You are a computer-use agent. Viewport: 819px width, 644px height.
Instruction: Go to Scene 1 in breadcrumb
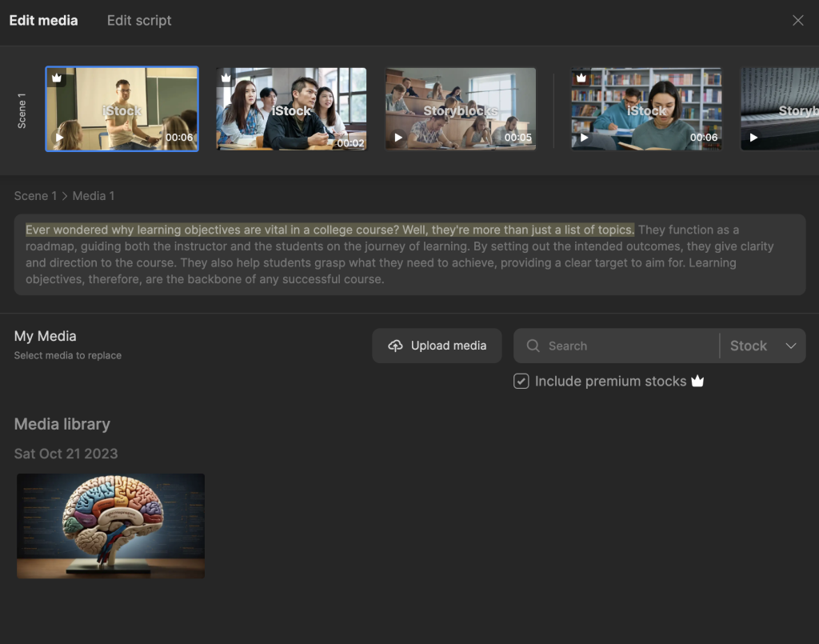click(35, 196)
